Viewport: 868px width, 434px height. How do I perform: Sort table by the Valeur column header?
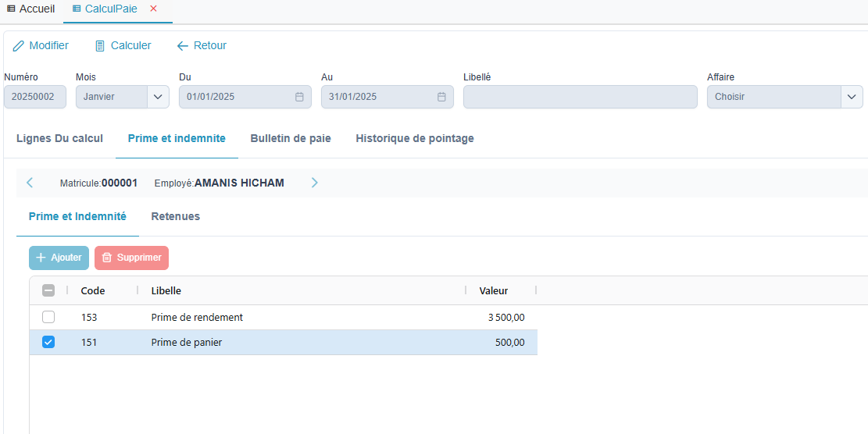pyautogui.click(x=494, y=290)
